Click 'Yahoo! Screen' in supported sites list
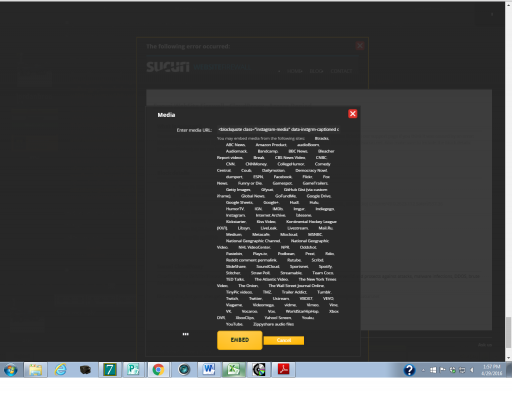The image size is (512, 410). [278, 318]
